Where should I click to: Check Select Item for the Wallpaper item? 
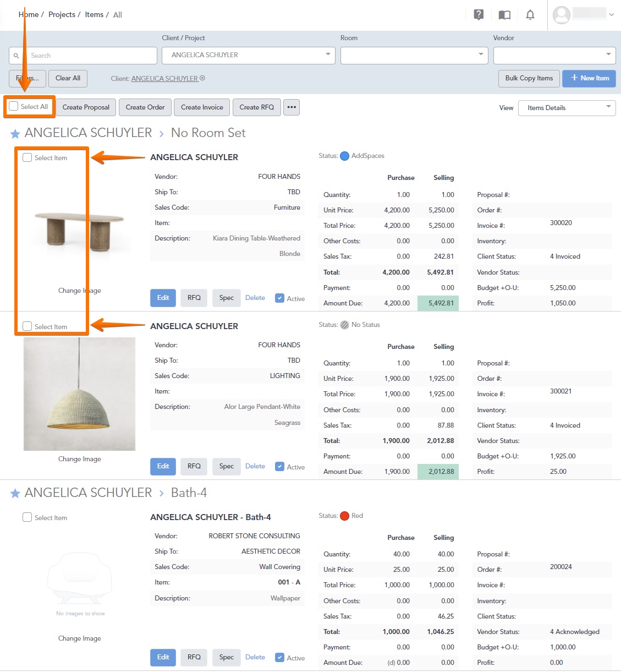(27, 517)
